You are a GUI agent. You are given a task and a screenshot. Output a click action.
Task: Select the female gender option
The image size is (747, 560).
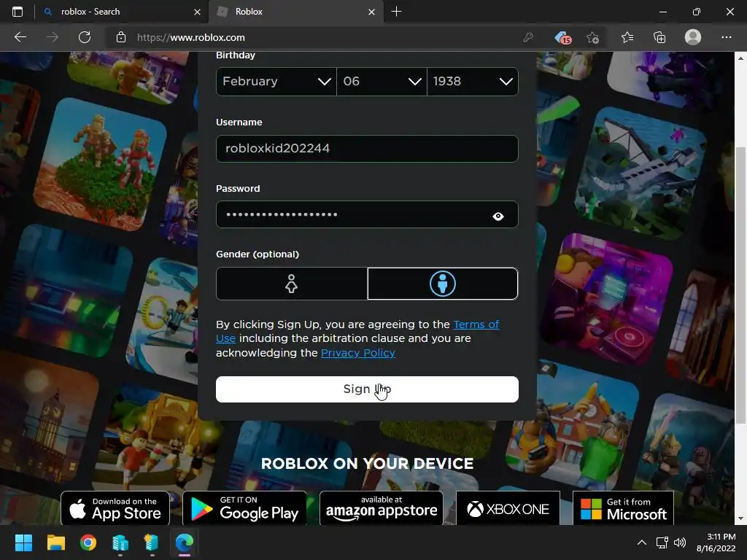pyautogui.click(x=292, y=284)
